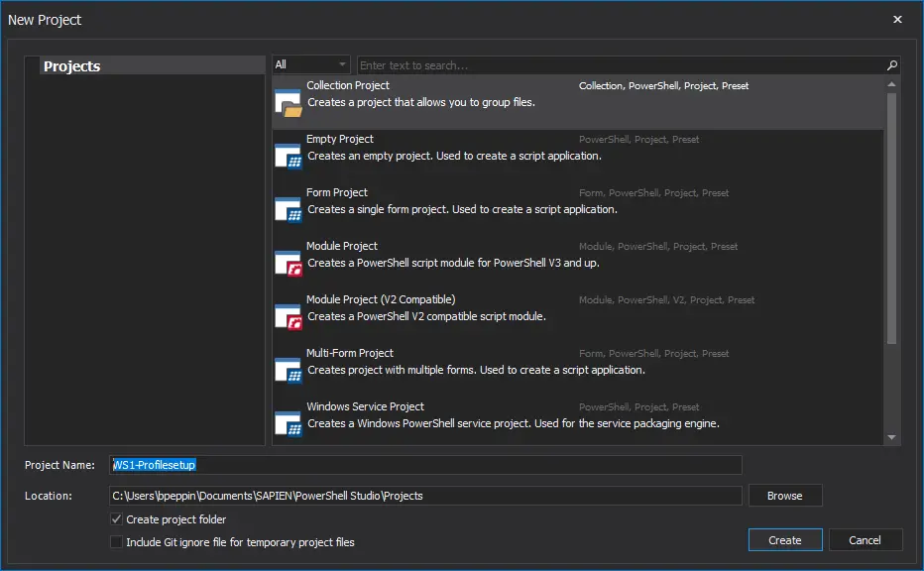Click the scrollbar down arrow

tap(891, 437)
